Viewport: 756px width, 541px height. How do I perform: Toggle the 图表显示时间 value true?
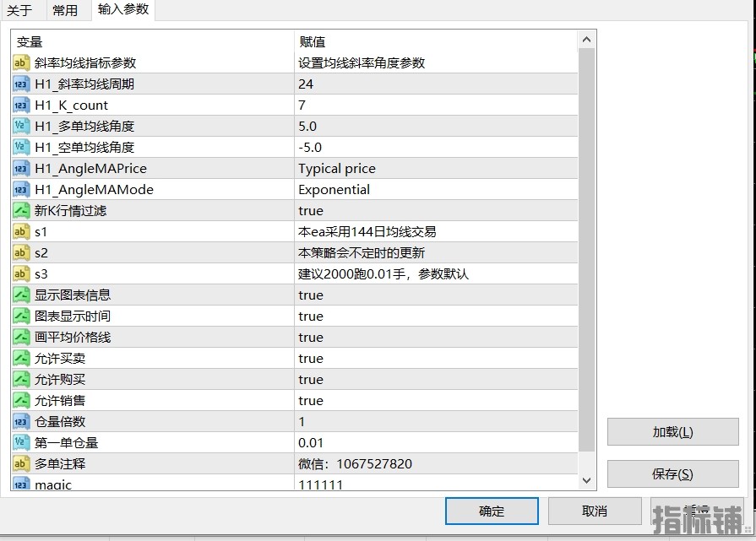coord(436,316)
